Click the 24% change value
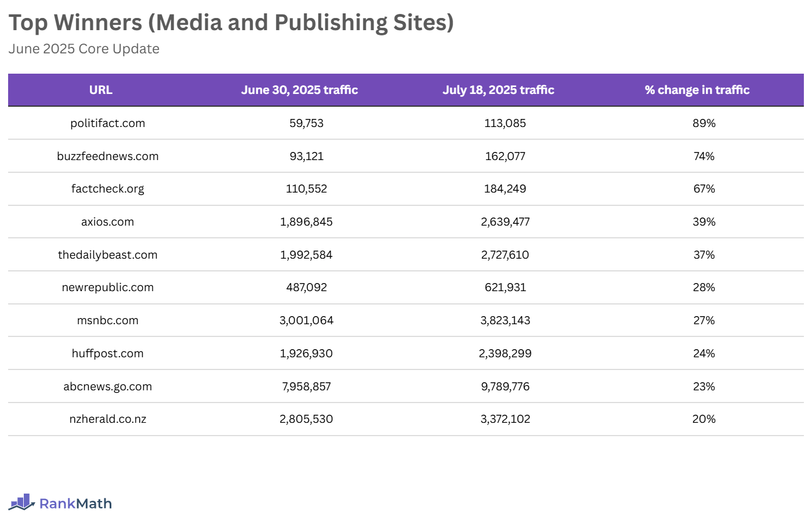Viewport: 812px width, 522px height. click(x=704, y=353)
